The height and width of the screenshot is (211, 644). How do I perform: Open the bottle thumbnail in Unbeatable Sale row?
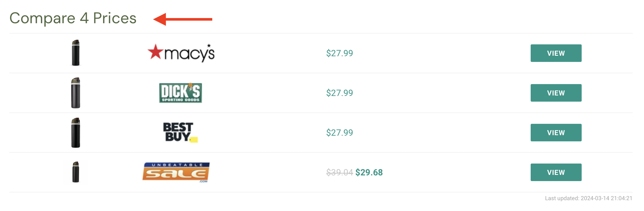tap(76, 172)
